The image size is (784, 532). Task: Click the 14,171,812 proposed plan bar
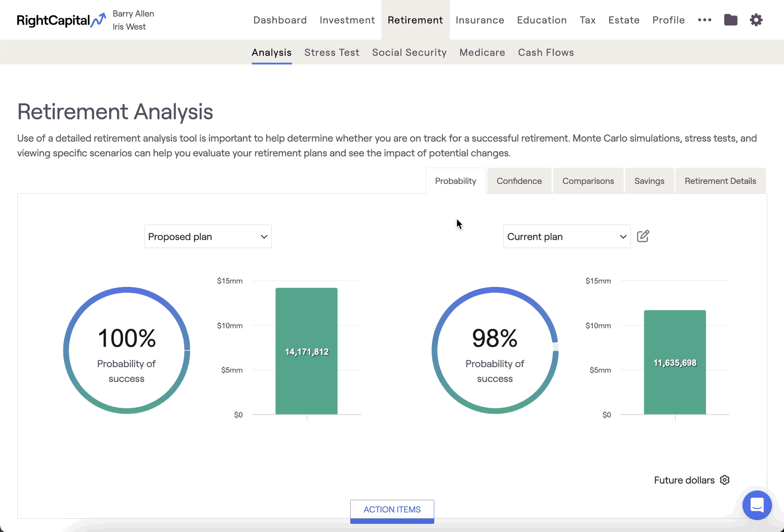(x=306, y=351)
